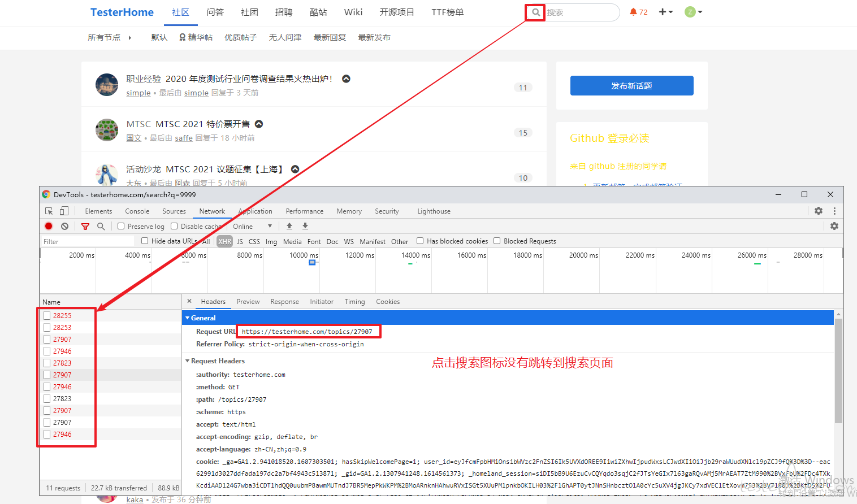Switch to the Response tab of the request
Screen dimensions: 857x504
tap(285, 302)
